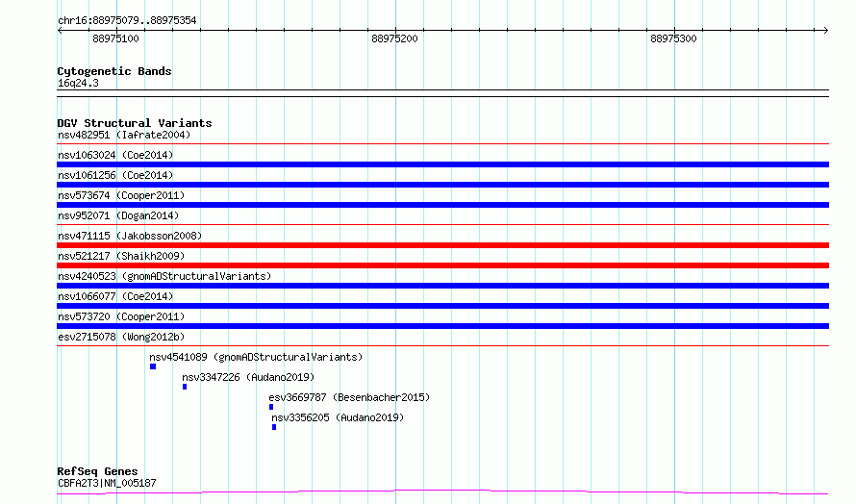856x504 pixels.
Task: Select the nsv3347226 small blue marker
Action: click(185, 387)
